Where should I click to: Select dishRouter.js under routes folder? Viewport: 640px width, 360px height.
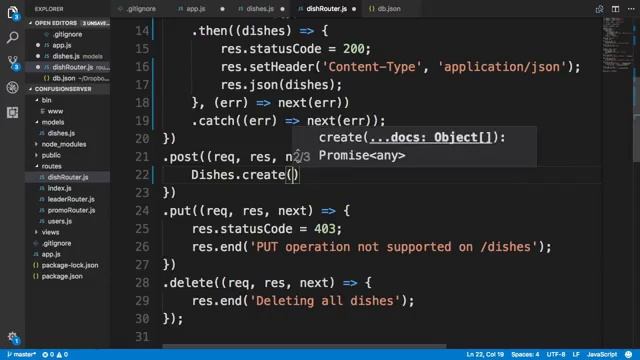[68, 177]
